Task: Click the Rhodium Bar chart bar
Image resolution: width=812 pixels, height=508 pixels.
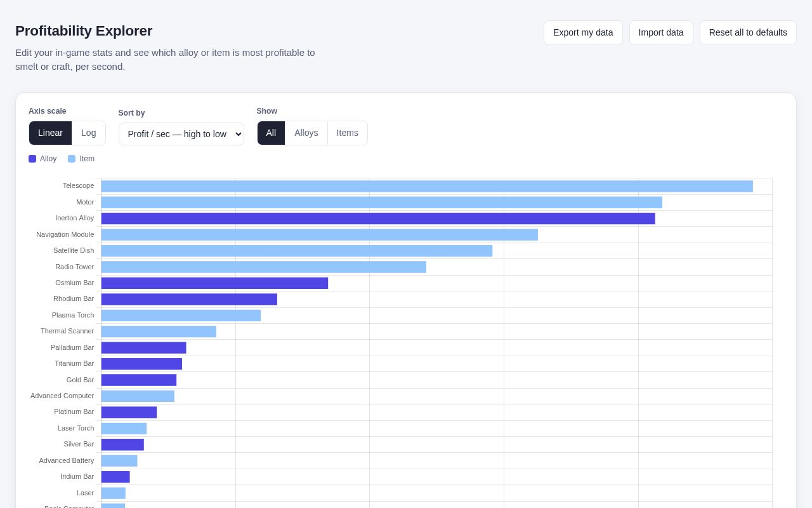Action: [x=189, y=299]
